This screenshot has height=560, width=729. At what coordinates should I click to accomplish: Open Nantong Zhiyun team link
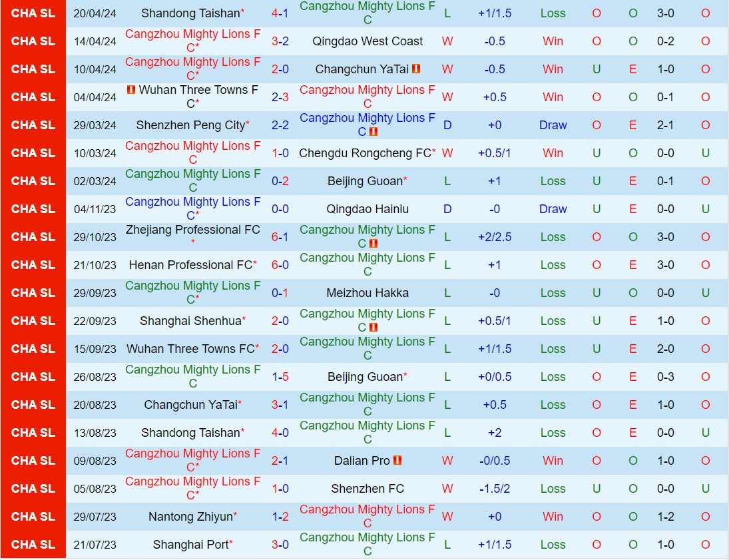point(190,516)
